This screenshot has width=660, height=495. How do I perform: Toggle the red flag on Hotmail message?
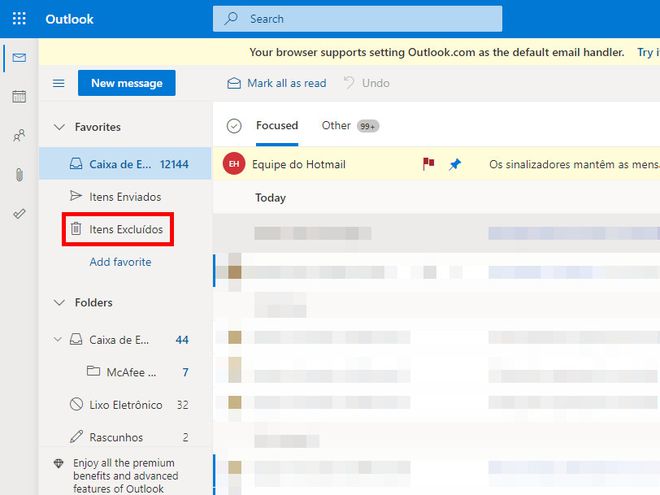point(428,164)
